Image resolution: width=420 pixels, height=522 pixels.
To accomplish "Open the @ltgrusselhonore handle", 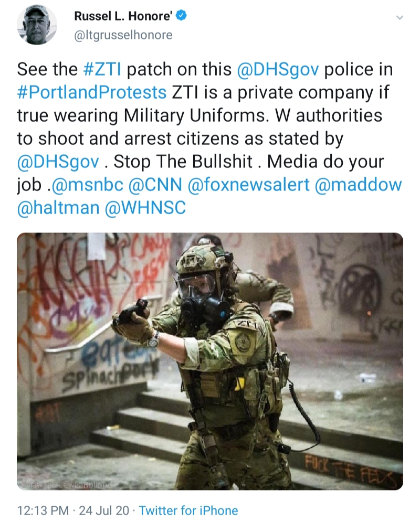I will pos(123,35).
